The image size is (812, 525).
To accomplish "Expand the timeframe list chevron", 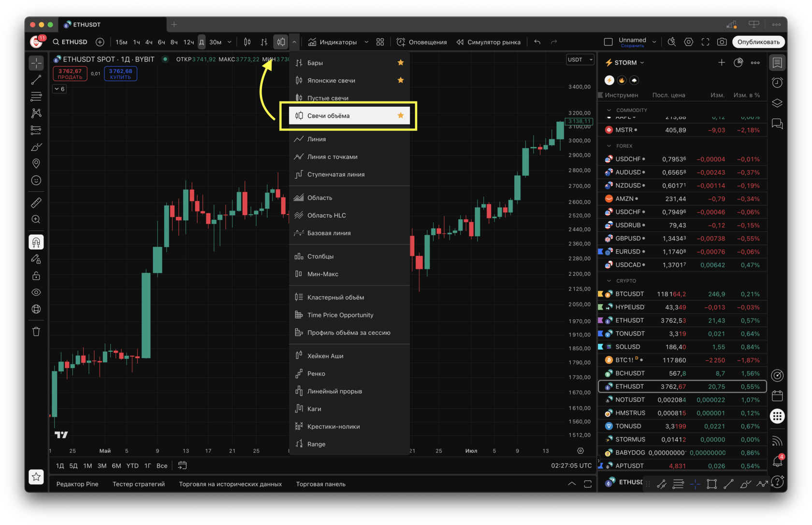I will point(230,42).
